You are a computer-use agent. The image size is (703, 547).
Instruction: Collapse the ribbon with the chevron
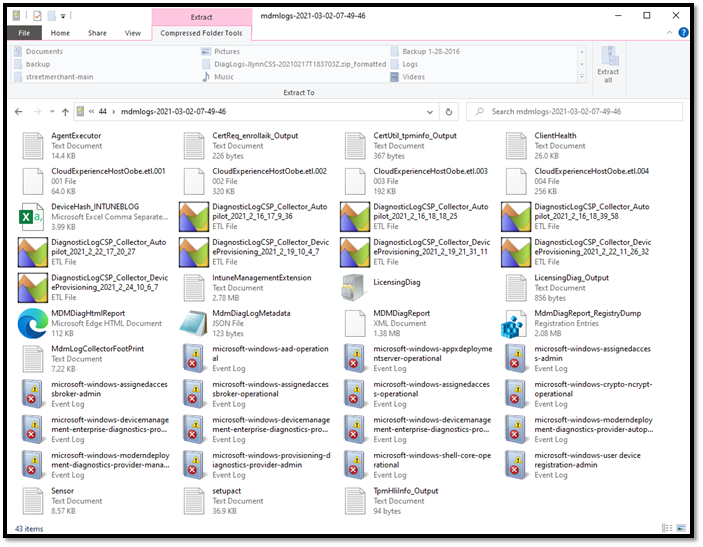click(669, 32)
